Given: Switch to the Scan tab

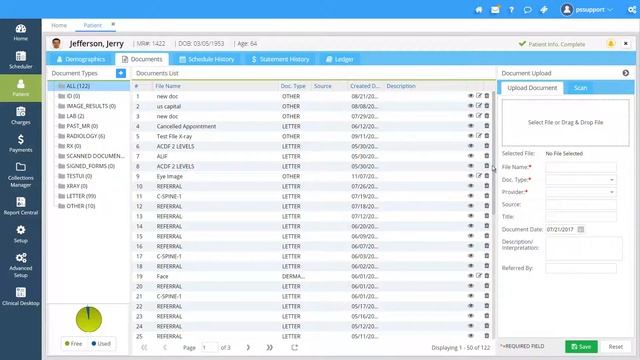Looking at the screenshot, I should click(x=580, y=88).
